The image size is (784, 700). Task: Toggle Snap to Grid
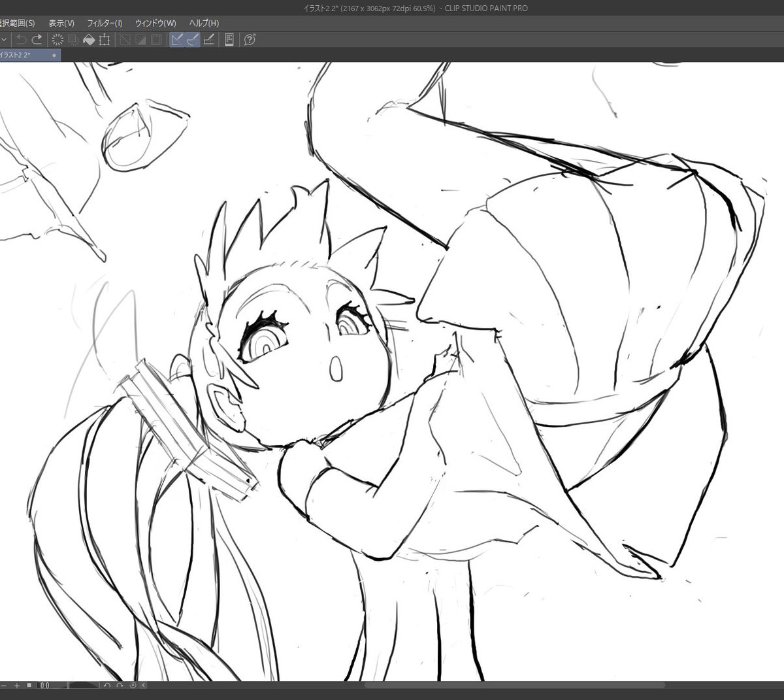pyautogui.click(x=208, y=40)
